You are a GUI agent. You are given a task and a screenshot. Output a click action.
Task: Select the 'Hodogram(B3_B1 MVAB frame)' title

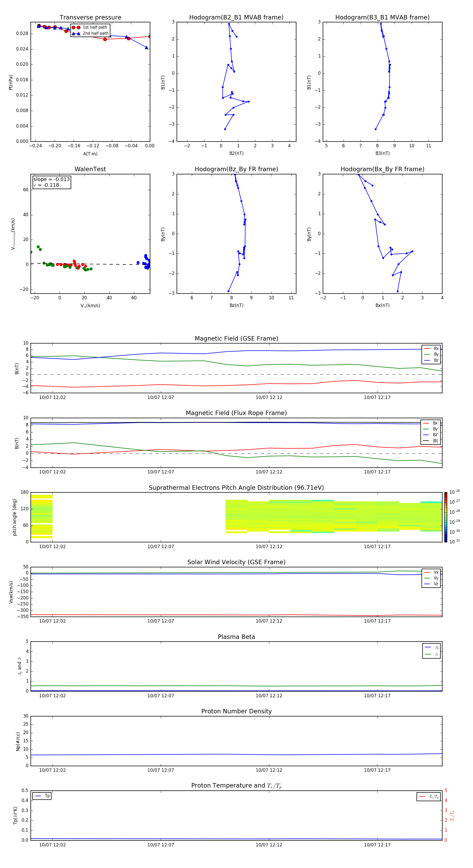(x=382, y=18)
